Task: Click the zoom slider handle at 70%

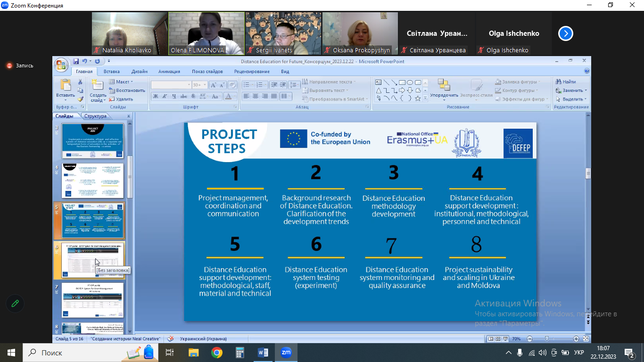Action: click(x=546, y=339)
